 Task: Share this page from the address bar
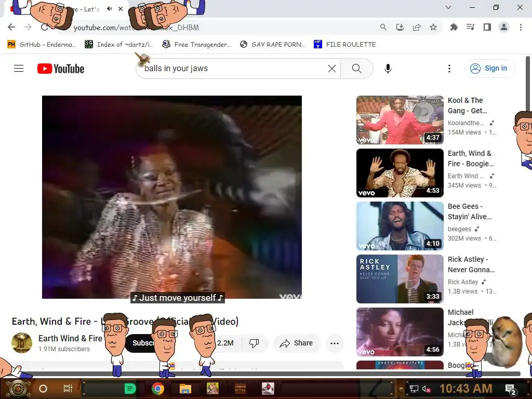417,27
